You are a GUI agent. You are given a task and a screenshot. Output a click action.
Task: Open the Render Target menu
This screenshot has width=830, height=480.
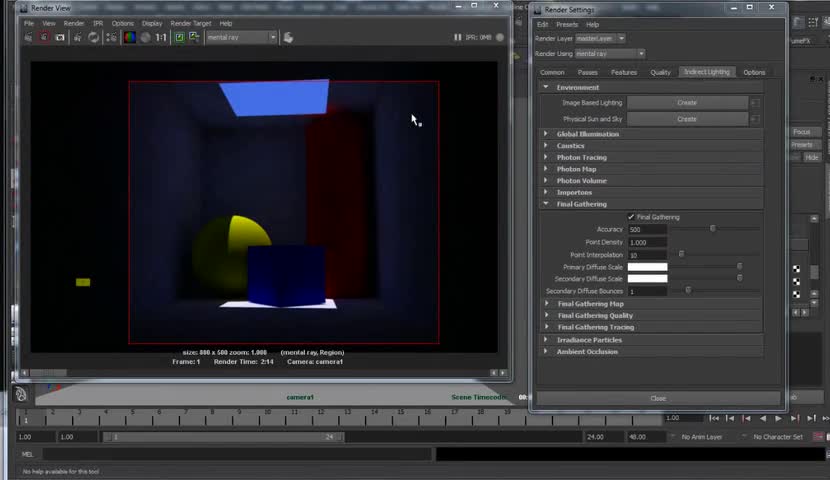(x=191, y=23)
